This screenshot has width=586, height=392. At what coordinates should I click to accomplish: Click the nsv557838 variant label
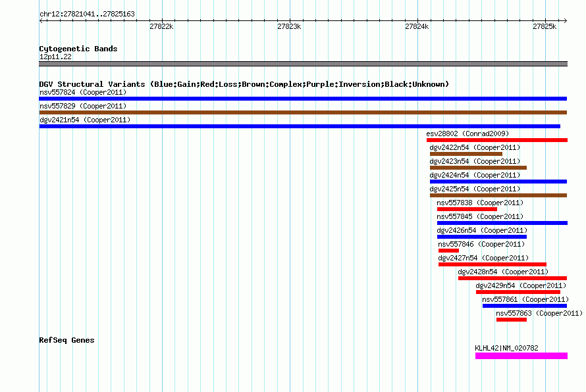pos(480,203)
